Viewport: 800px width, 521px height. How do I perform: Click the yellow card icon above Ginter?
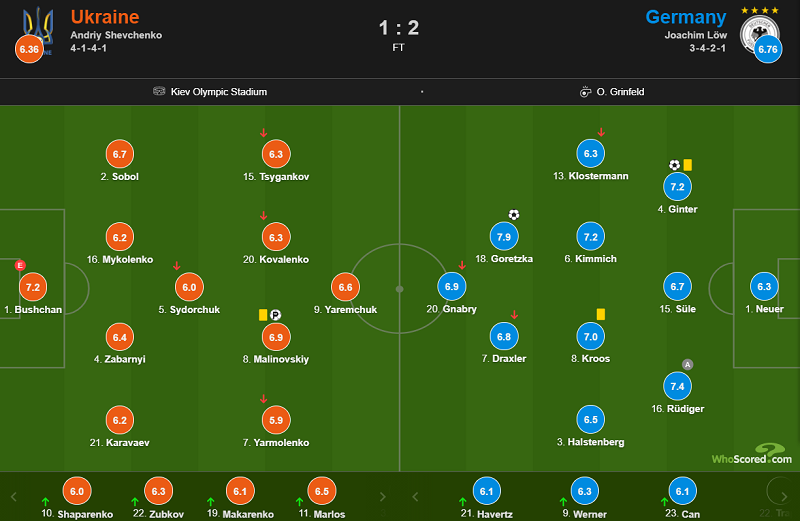688,165
